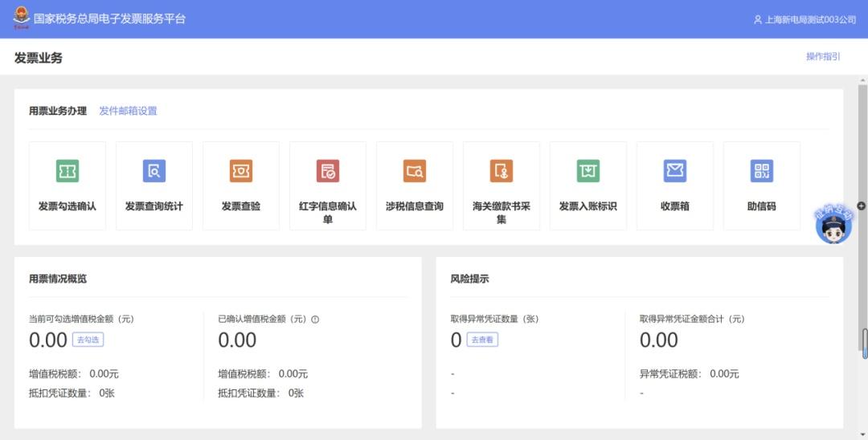This screenshot has height=440, width=868.
Task: Open the 助信码 QR code icon
Action: 762,171
